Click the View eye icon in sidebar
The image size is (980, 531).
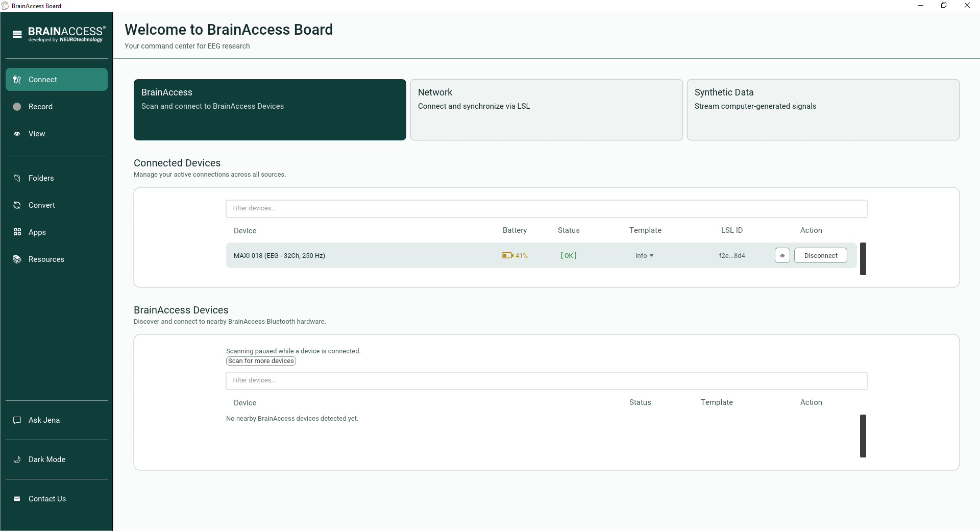17,134
